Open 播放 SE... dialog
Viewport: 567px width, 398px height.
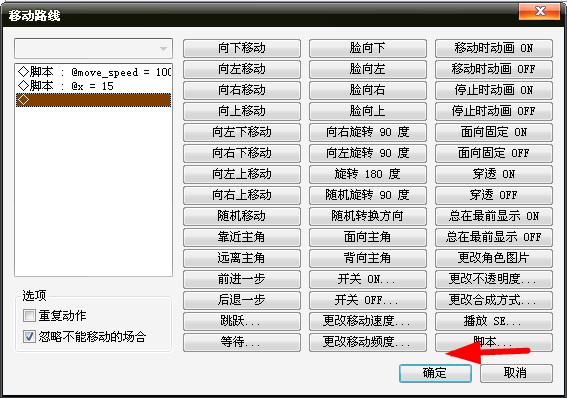coord(494,321)
